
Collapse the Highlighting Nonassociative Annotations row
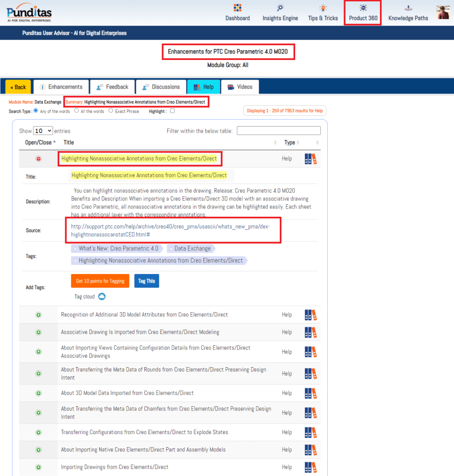pos(39,159)
